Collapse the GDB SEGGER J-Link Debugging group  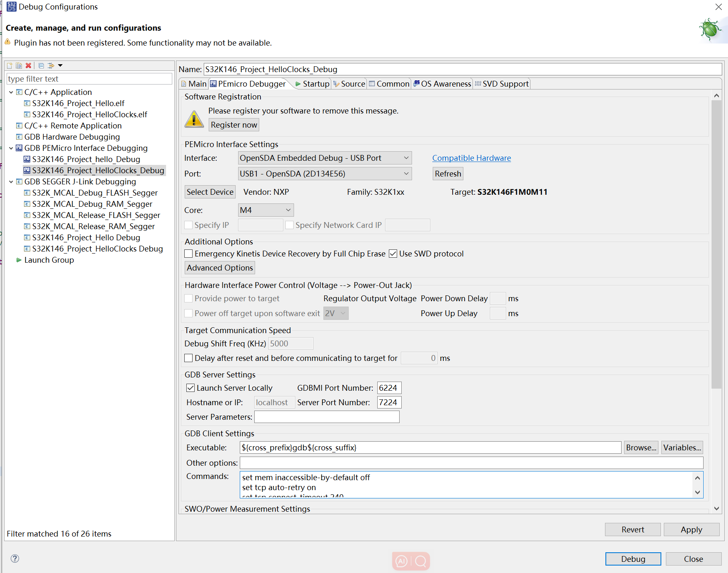11,181
